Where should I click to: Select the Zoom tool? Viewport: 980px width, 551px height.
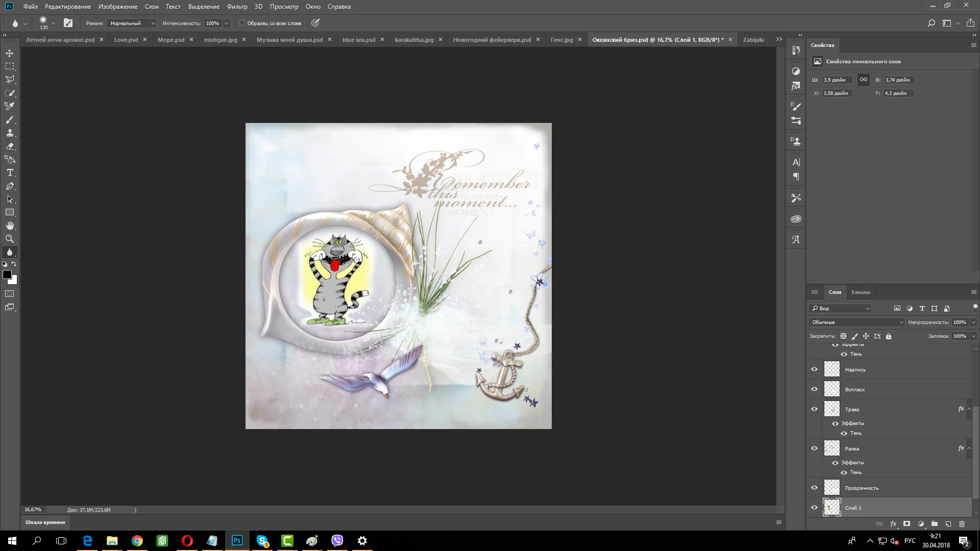click(x=10, y=239)
